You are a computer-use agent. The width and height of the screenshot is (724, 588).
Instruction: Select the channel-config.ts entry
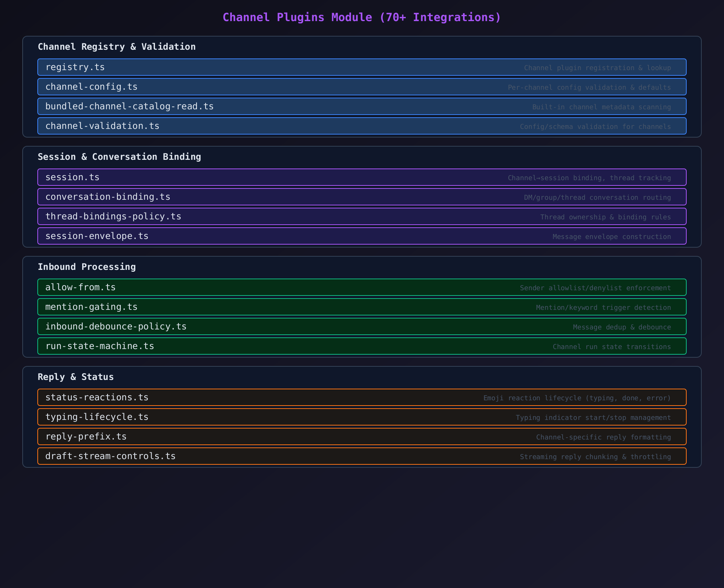click(362, 87)
